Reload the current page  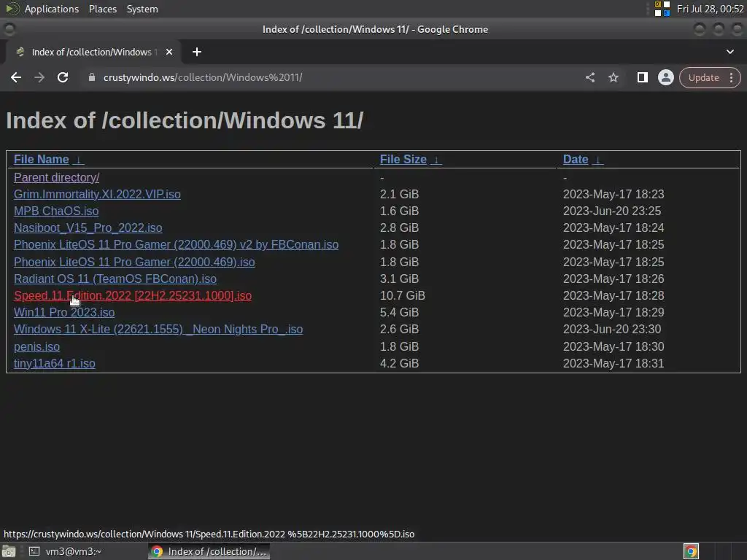(63, 77)
